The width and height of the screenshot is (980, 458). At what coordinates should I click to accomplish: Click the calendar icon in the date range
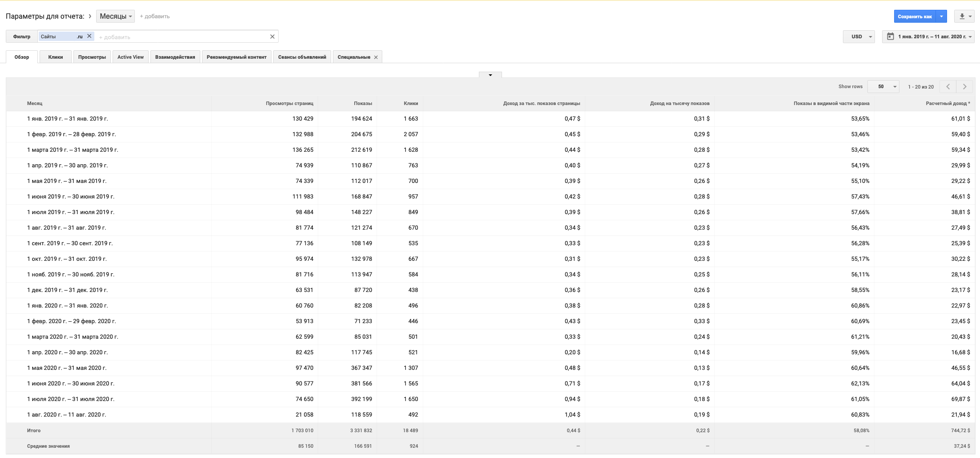[891, 36]
